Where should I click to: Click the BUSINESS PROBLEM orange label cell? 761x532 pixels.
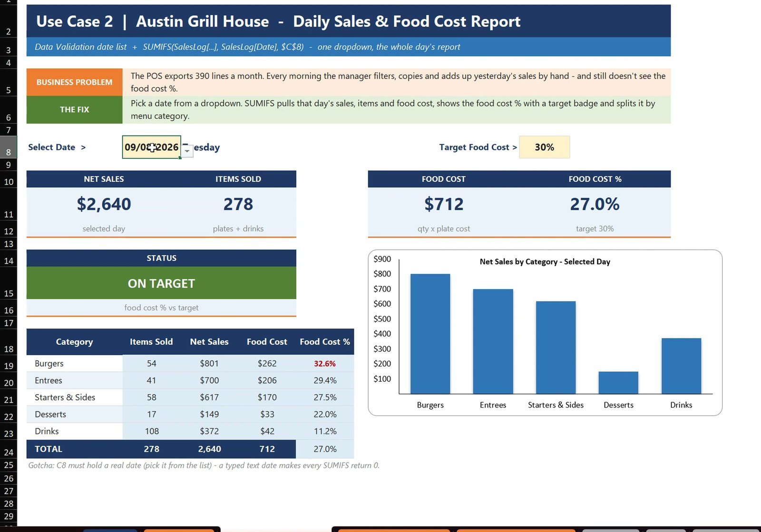click(75, 82)
